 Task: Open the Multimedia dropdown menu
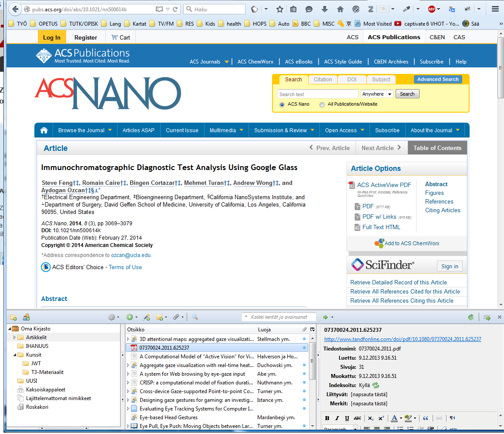[226, 130]
